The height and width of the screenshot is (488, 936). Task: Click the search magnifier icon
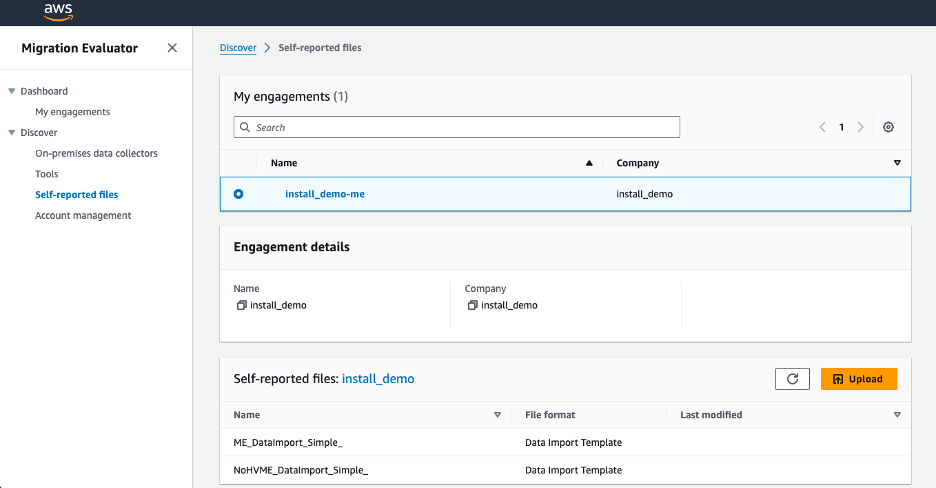click(245, 127)
